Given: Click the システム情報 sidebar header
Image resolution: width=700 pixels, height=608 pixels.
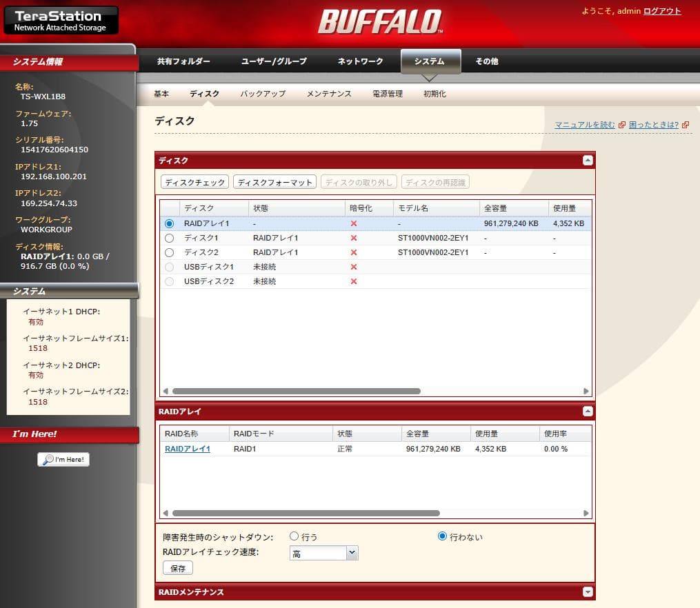Looking at the screenshot, I should click(x=69, y=62).
